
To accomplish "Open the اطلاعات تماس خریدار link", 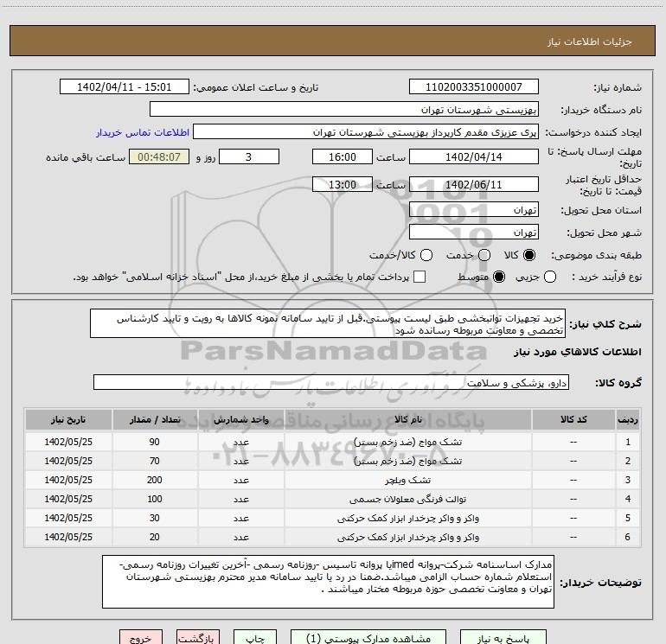I will pos(143,132).
